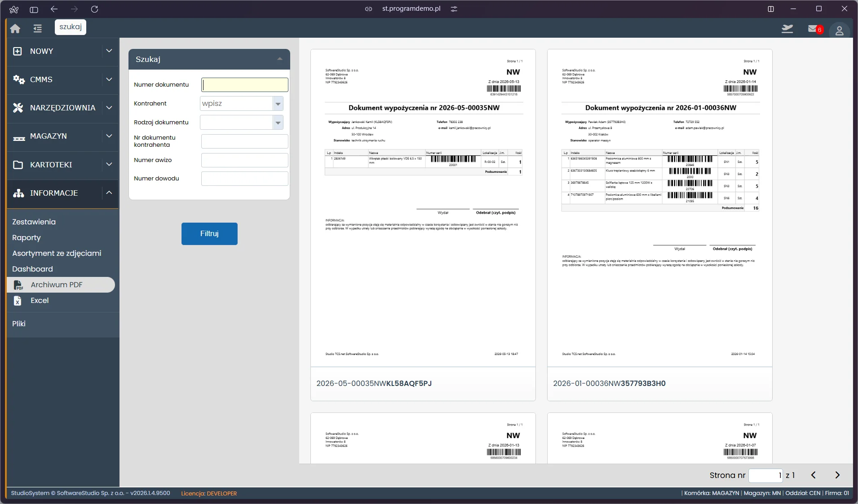This screenshot has width=858, height=504.
Task: Go to the next page arrow
Action: (837, 475)
